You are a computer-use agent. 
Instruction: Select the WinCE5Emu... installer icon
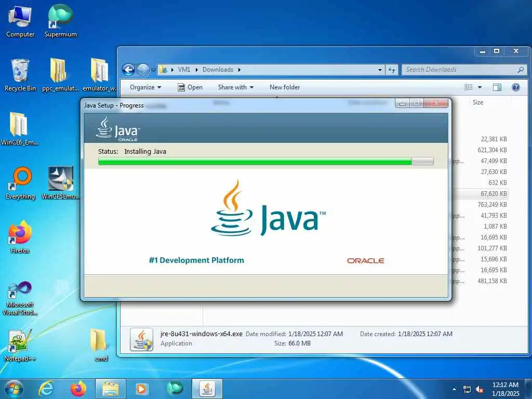(60, 183)
